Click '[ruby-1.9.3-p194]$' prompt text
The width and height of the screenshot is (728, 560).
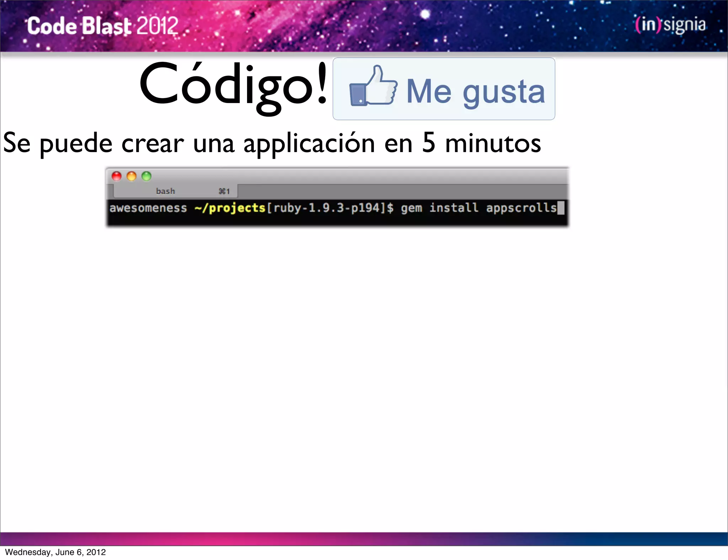(x=330, y=208)
